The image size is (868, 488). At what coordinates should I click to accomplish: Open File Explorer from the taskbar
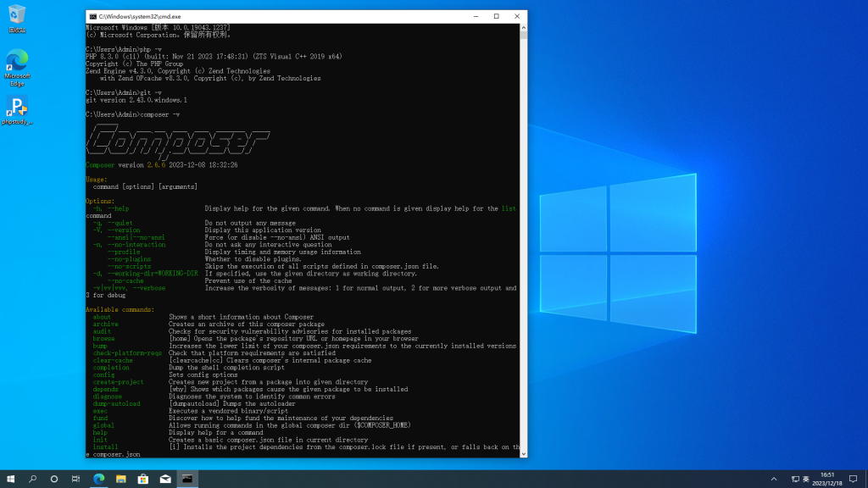click(x=121, y=480)
